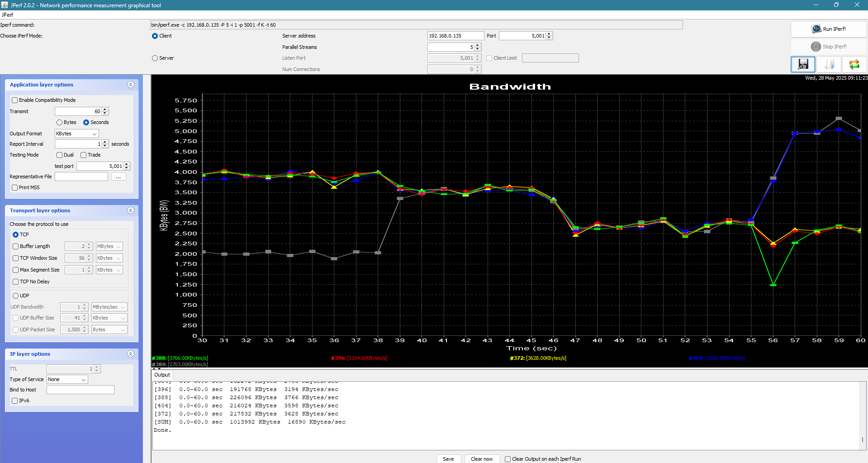Click the Save output button

click(x=448, y=459)
